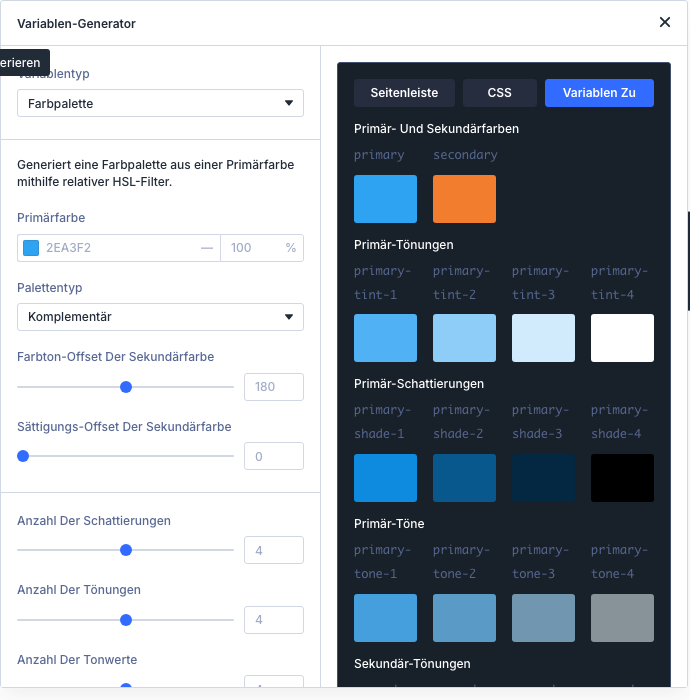Select the secondary orange color swatch
The width and height of the screenshot is (690, 700).
coord(464,199)
